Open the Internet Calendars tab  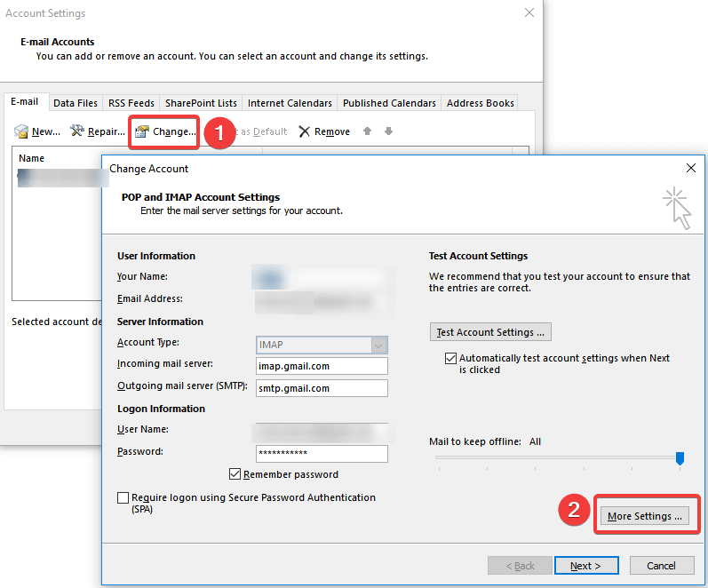290,103
